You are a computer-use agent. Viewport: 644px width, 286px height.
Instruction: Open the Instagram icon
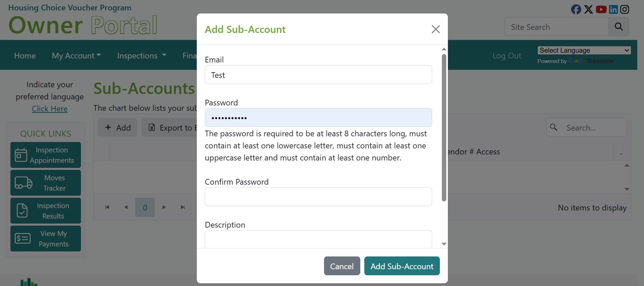click(x=625, y=9)
